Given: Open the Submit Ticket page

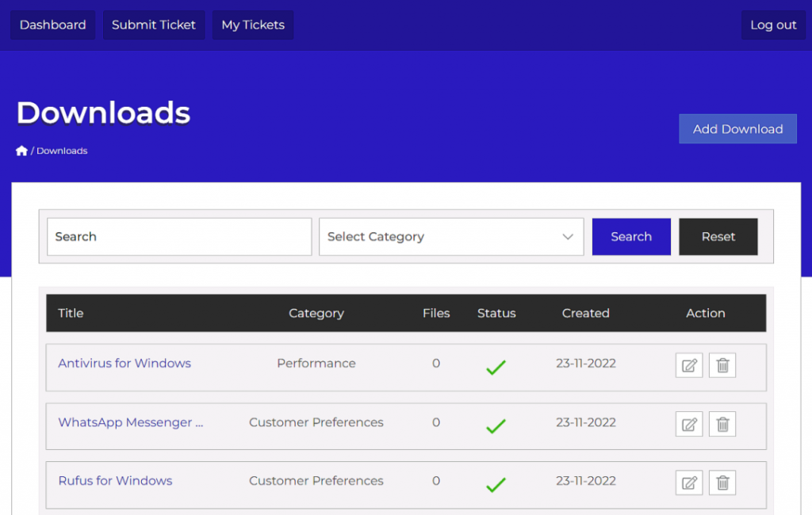Looking at the screenshot, I should click(x=154, y=25).
